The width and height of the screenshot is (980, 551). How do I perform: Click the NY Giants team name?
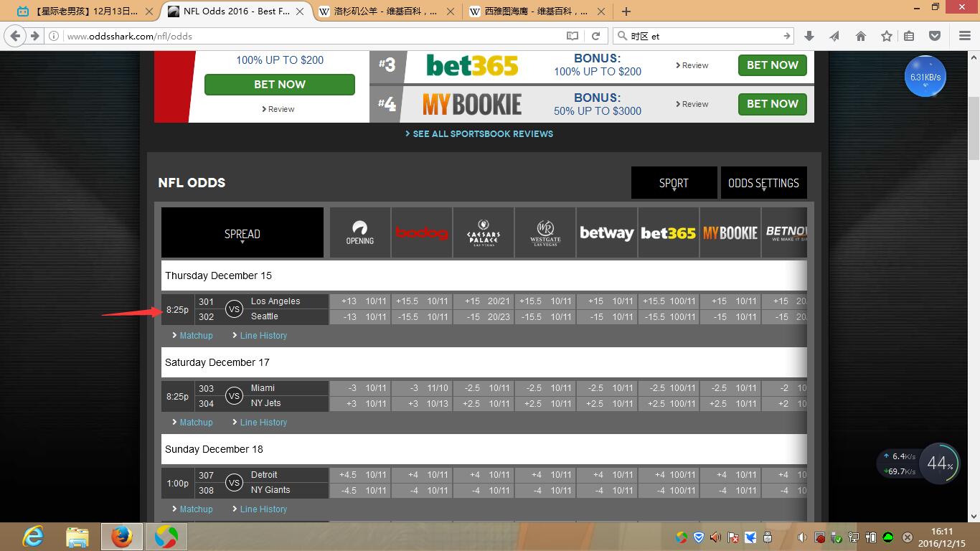point(270,490)
